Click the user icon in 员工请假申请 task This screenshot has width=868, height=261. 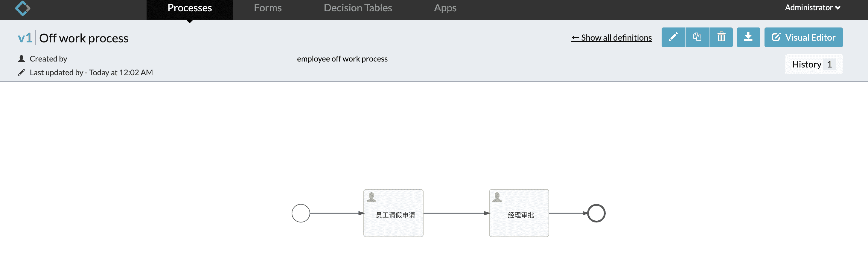point(371,197)
